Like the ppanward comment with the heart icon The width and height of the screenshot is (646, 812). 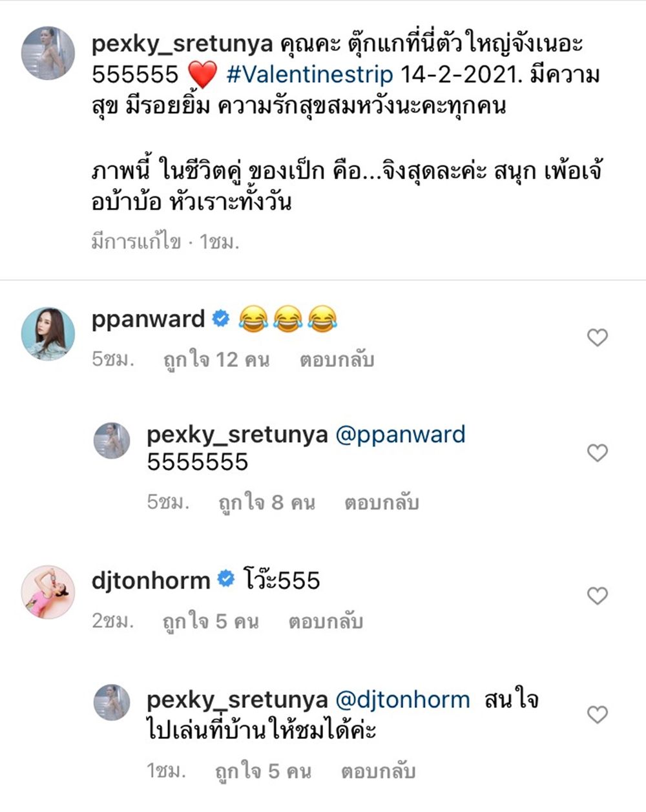(598, 337)
